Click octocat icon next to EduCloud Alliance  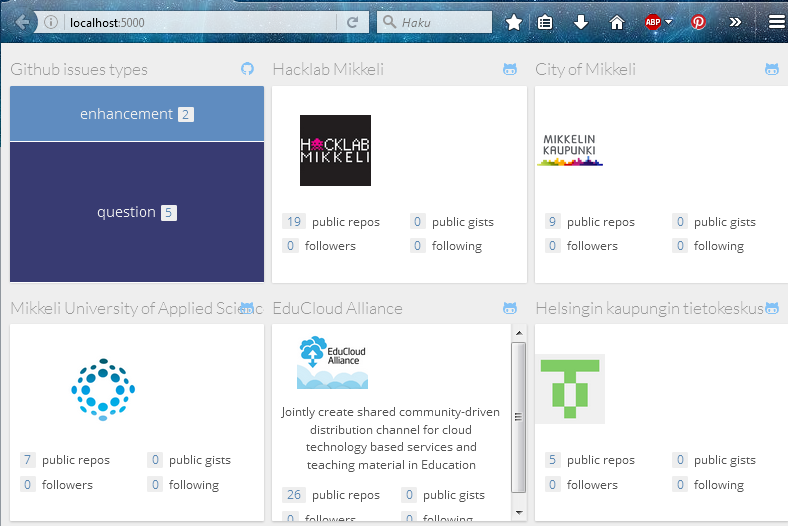pyautogui.click(x=510, y=308)
